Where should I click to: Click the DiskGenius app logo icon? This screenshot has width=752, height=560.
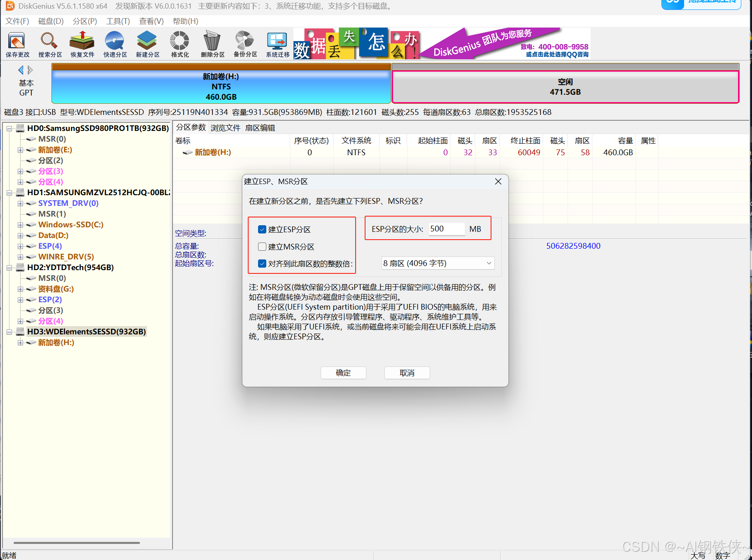[10, 6]
